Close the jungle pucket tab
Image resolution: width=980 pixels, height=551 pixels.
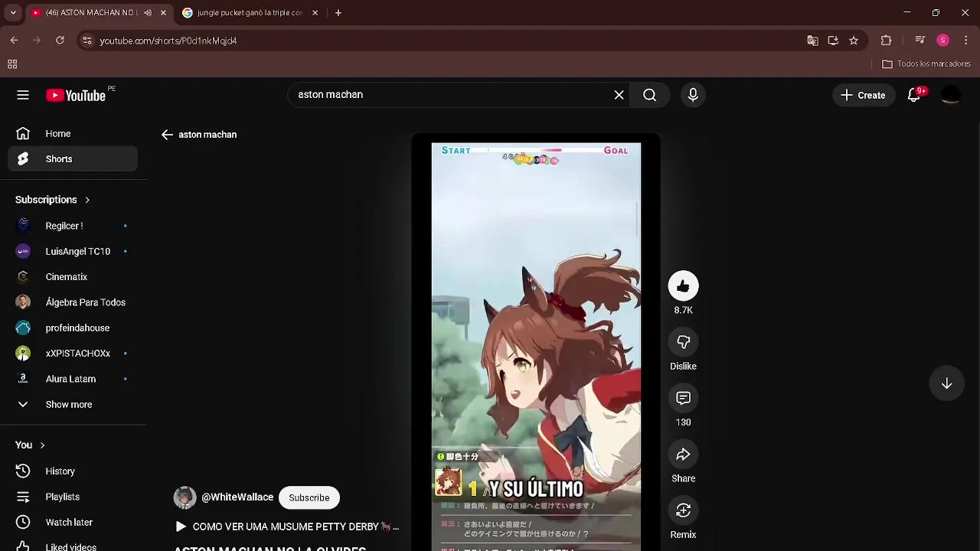point(315,13)
